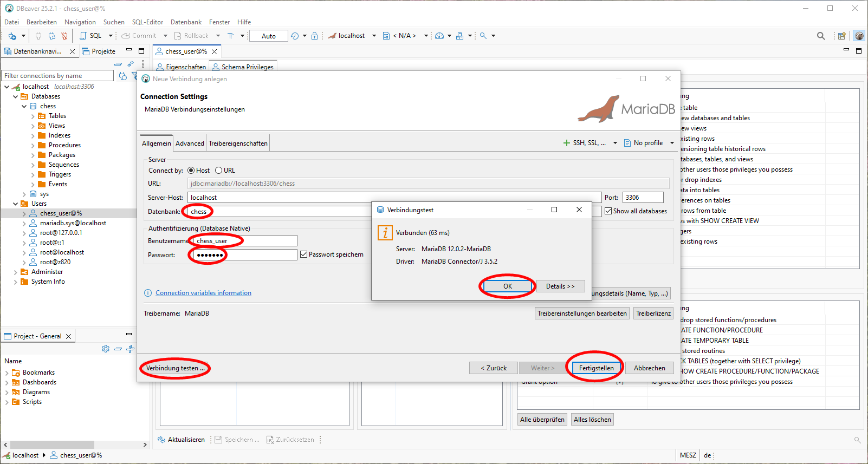
Task: Open SQL editor via the SQL toolbar button
Action: click(90, 36)
